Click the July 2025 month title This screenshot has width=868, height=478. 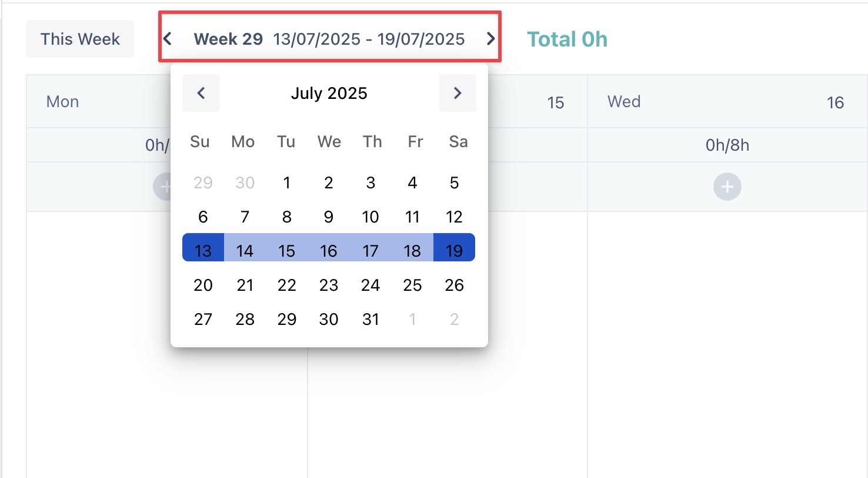point(329,93)
